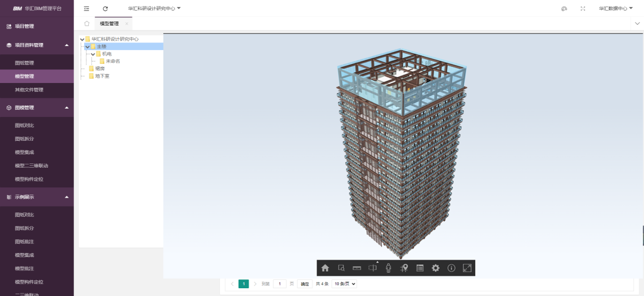Collapse the 机电 tree node
The image size is (644, 296).
click(x=92, y=54)
